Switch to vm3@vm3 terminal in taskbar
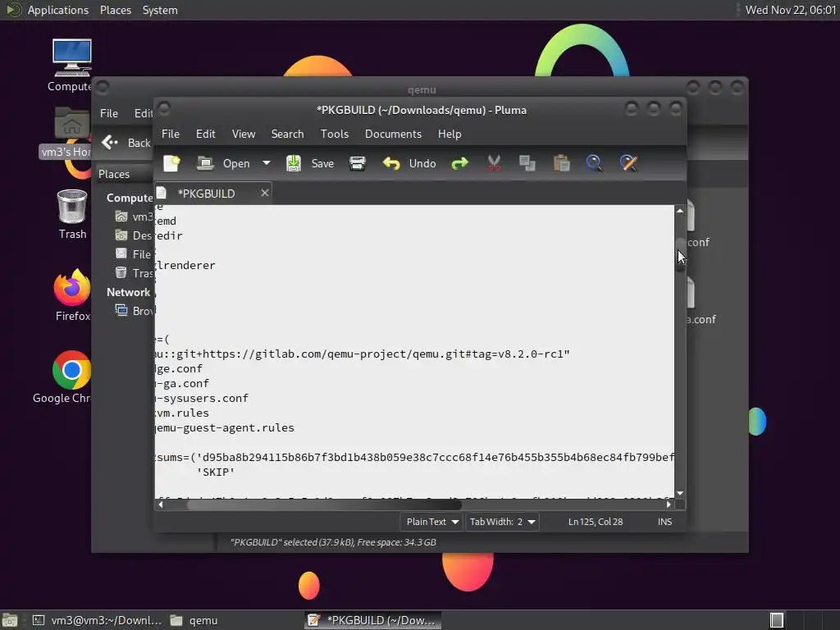 pos(97,620)
